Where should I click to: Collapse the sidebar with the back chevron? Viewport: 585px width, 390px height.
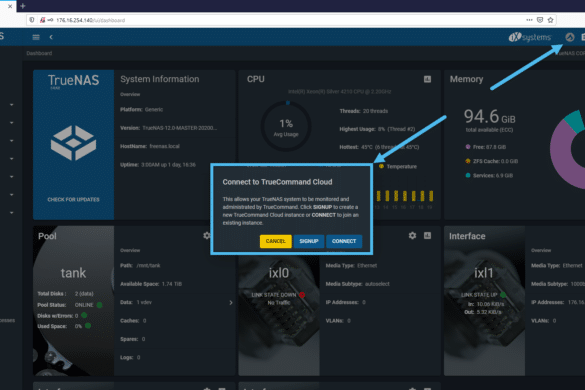[x=51, y=37]
